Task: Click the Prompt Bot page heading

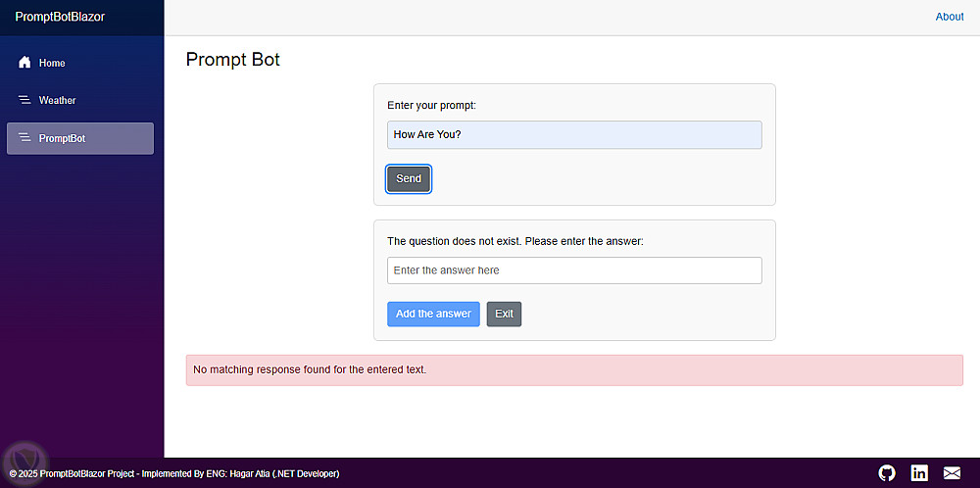Action: 233,60
